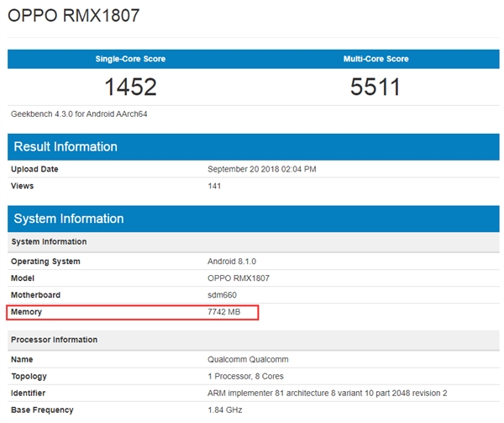Click the highlighted Memory label
The image size is (504, 423).
coord(27,312)
